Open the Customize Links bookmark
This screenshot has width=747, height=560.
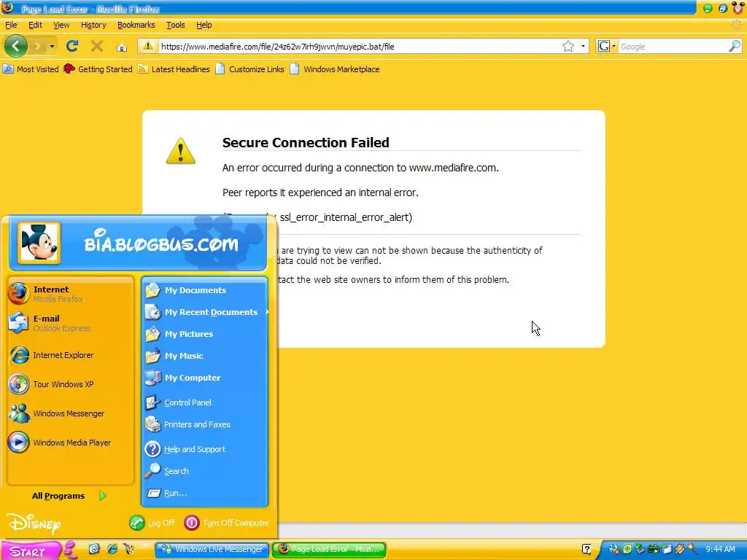pos(249,69)
